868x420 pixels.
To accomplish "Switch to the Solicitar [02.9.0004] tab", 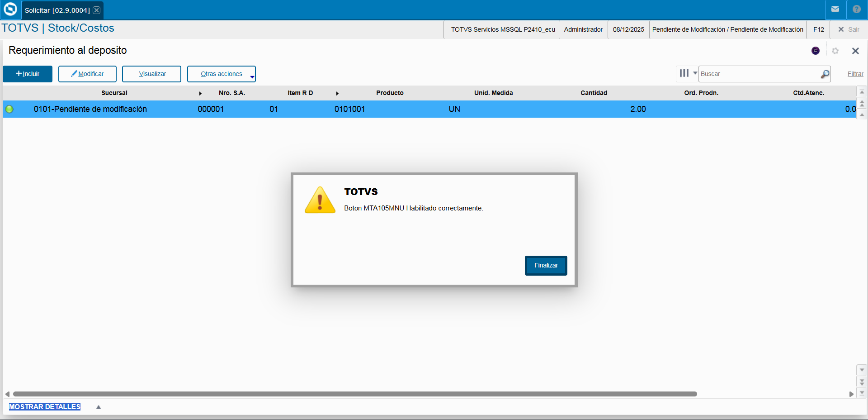I will click(58, 10).
